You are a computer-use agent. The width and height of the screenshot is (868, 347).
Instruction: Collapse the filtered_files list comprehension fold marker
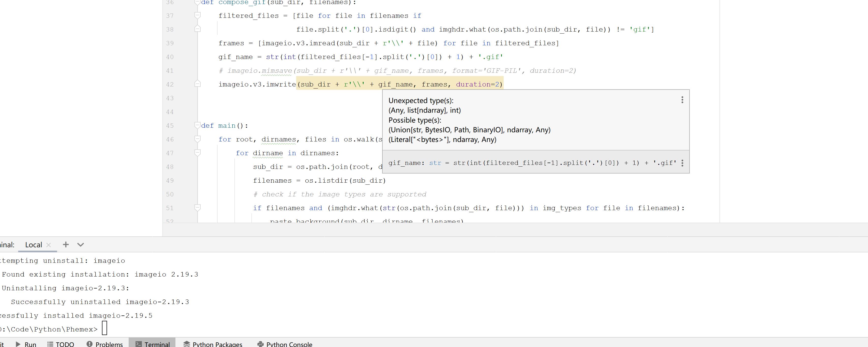coord(198,15)
